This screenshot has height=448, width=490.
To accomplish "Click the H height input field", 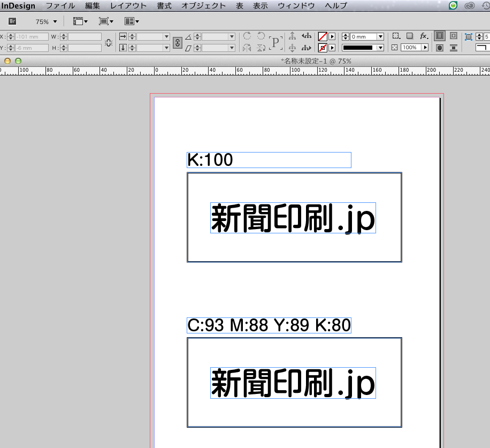I will click(85, 48).
